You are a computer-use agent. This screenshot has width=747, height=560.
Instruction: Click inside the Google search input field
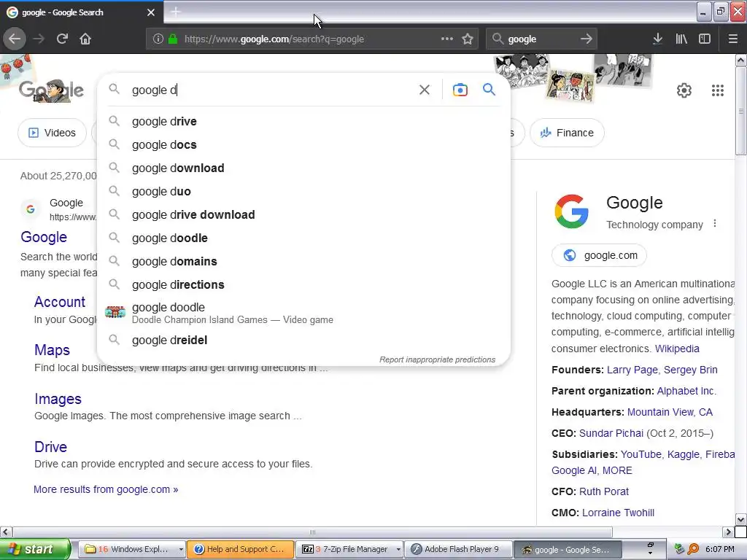[x=271, y=90]
